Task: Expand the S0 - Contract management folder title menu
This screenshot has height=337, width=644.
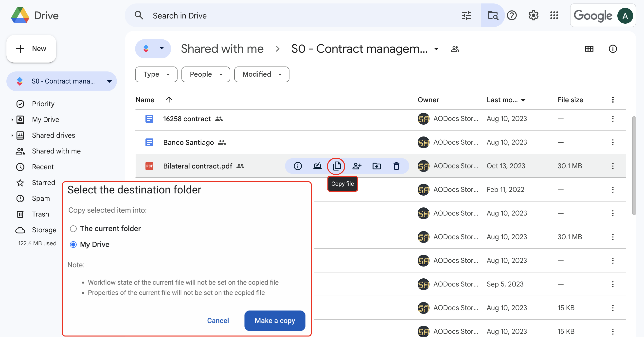Action: tap(436, 49)
